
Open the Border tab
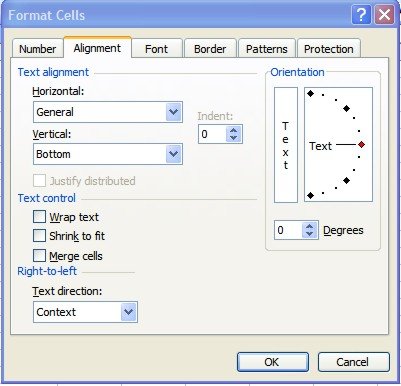210,49
